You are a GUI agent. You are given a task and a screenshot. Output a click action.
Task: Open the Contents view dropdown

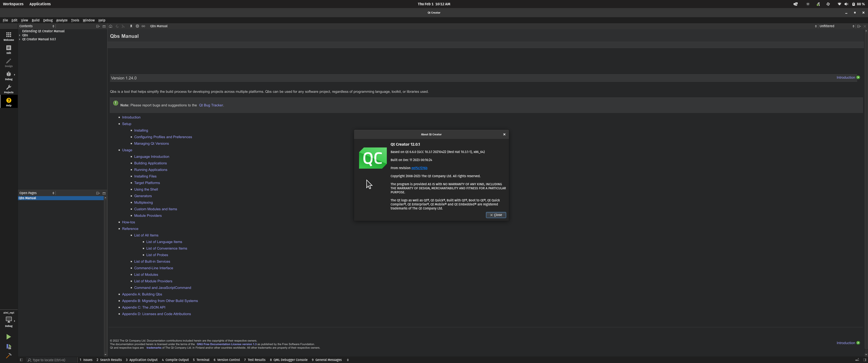pos(37,26)
